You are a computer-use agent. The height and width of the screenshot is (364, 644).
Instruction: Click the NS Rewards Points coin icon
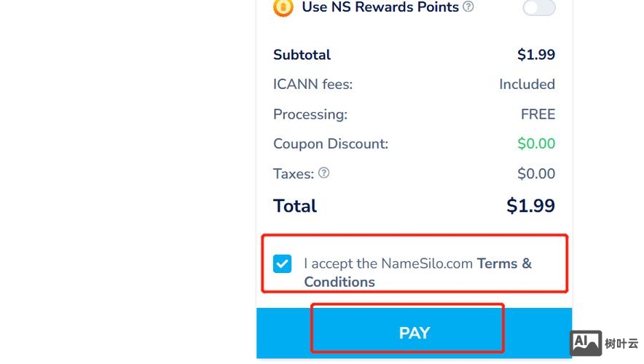[x=282, y=7]
